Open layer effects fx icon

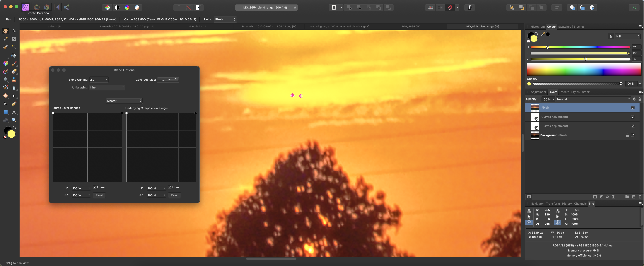[607, 197]
